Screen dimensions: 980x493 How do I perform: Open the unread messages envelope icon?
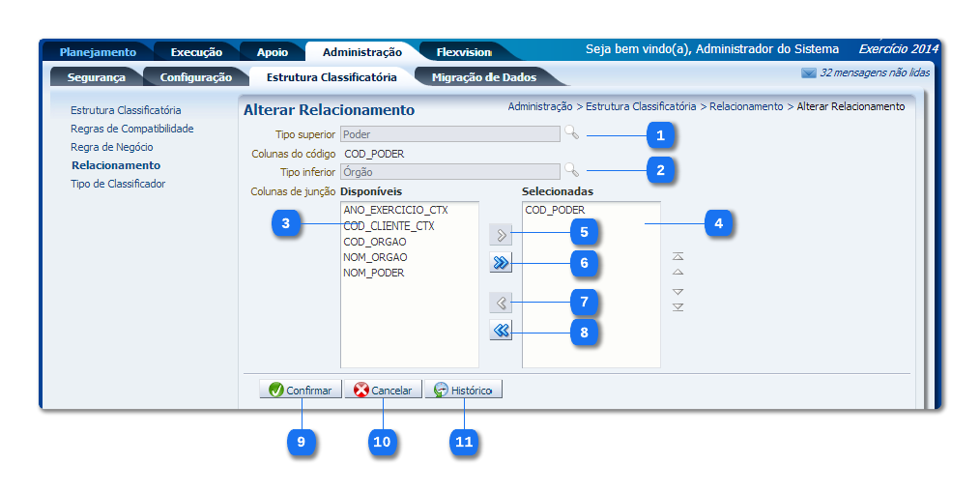pyautogui.click(x=808, y=73)
